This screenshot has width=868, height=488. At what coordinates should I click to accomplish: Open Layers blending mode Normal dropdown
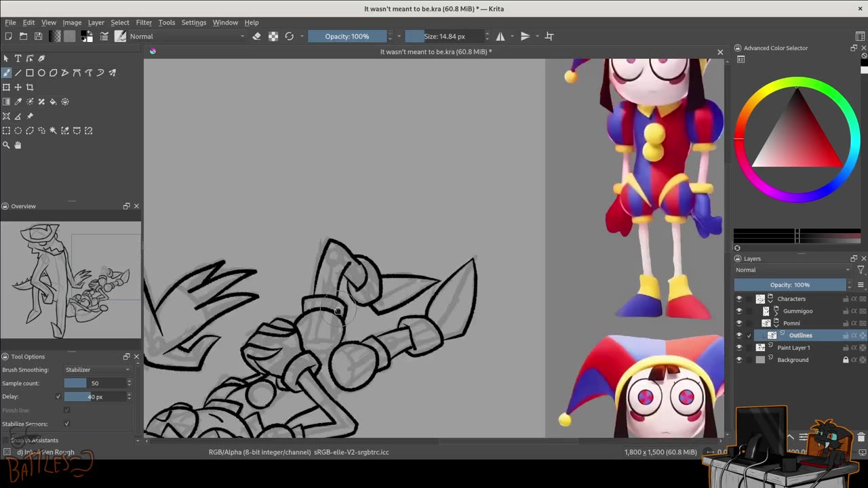click(x=793, y=270)
